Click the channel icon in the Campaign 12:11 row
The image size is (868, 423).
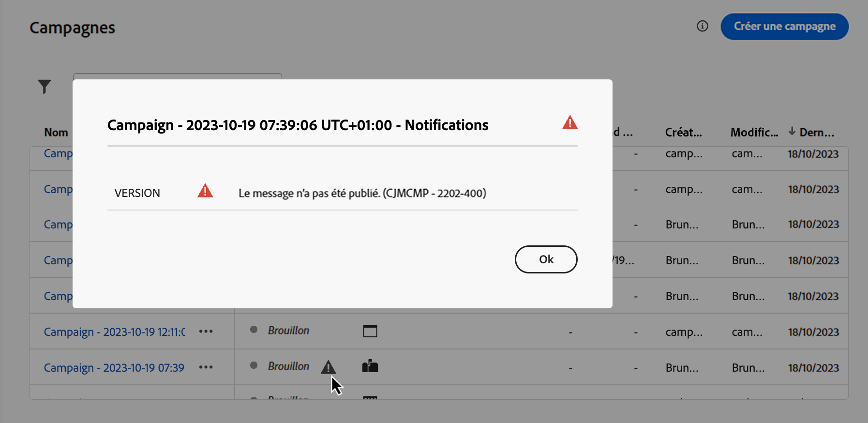(370, 331)
